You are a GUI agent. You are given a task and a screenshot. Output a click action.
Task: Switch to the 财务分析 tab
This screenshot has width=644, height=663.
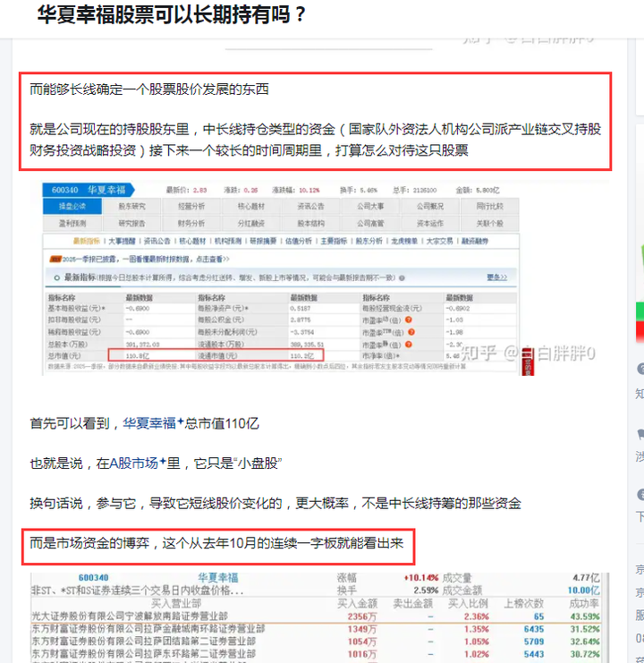point(191,224)
